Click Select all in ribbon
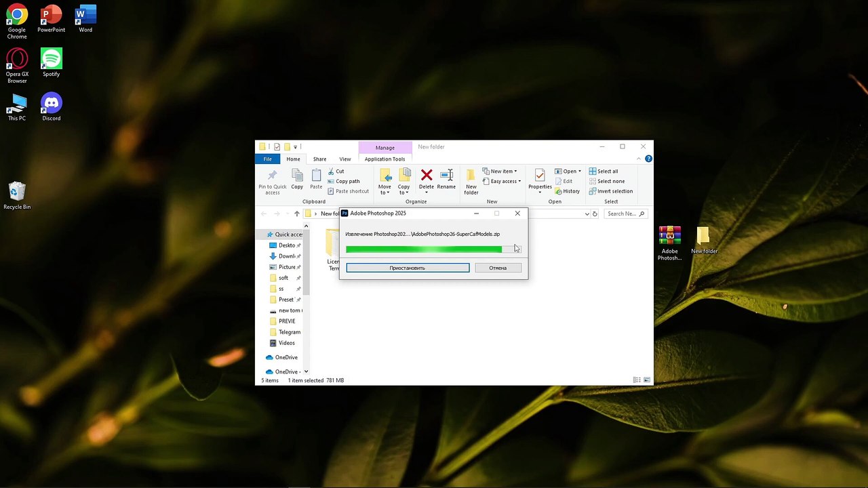This screenshot has height=488, width=868. (603, 171)
